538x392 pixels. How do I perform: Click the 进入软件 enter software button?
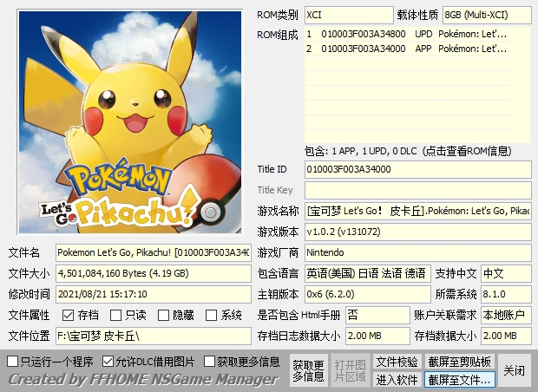397,379
